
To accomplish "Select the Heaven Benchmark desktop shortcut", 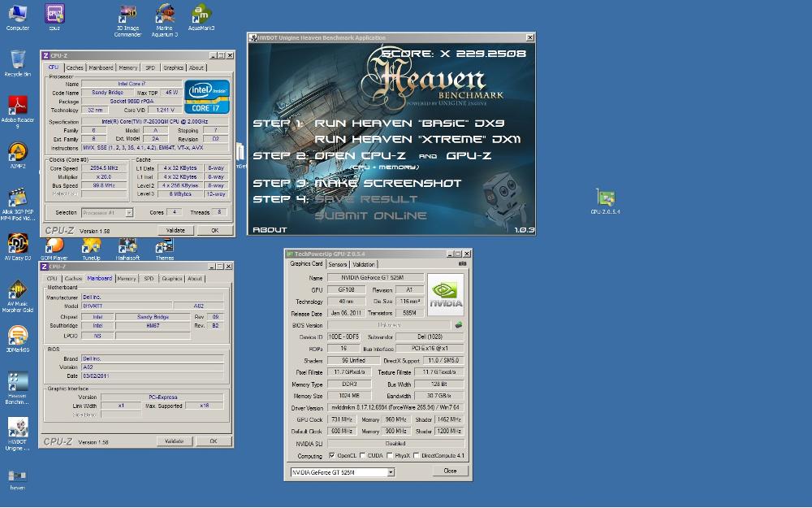I will 18,389.
